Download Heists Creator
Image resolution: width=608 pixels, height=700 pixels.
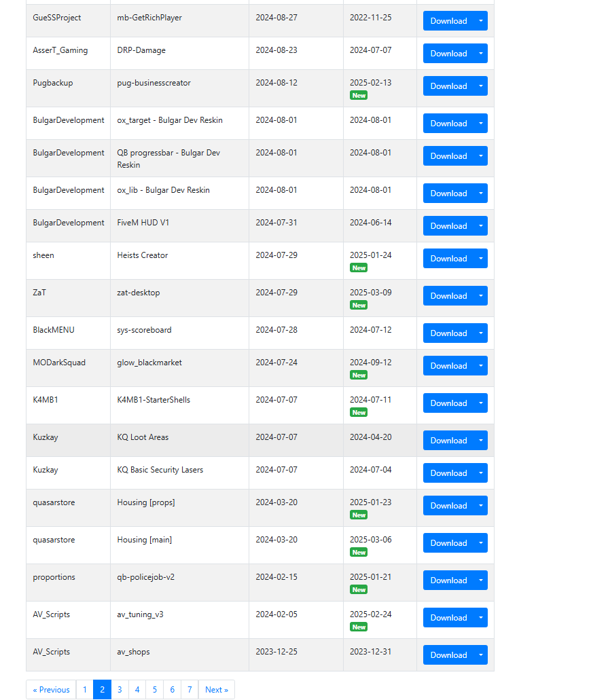448,259
